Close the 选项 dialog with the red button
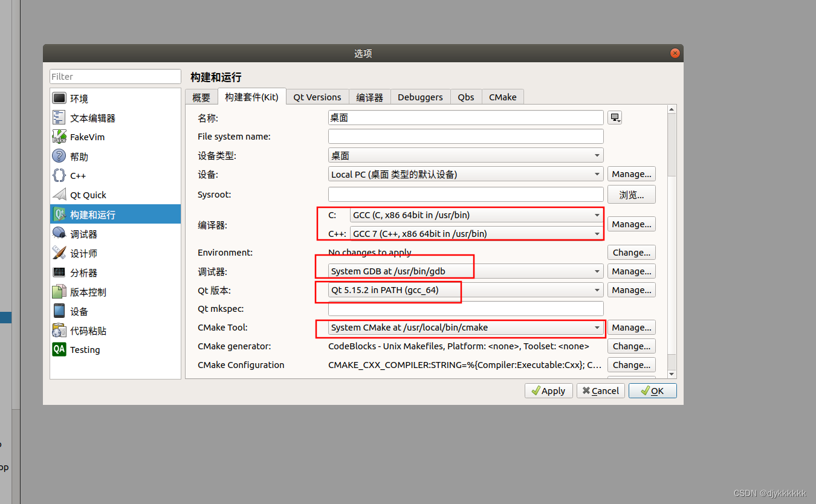 click(675, 53)
